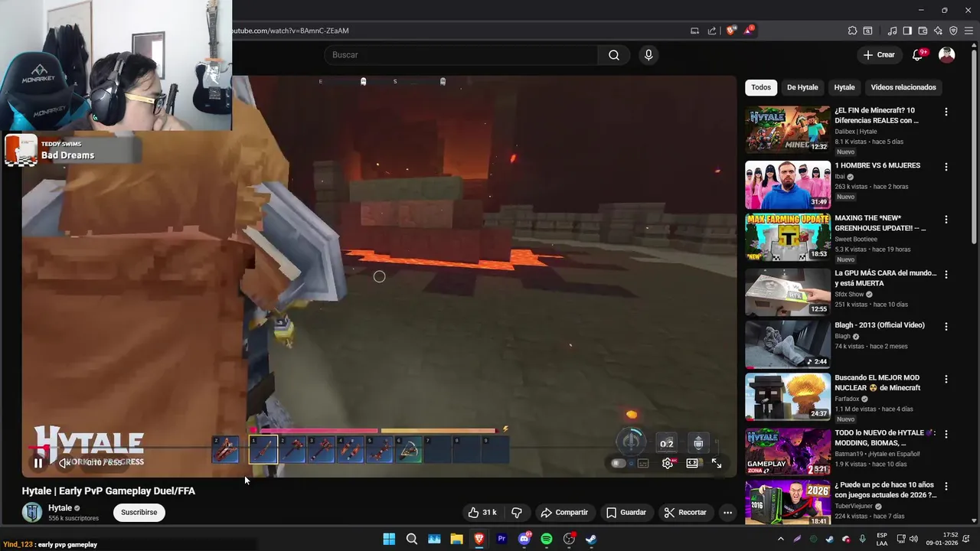Open the Hytale channel name link
Image resolution: width=980 pixels, height=551 pixels.
point(60,508)
